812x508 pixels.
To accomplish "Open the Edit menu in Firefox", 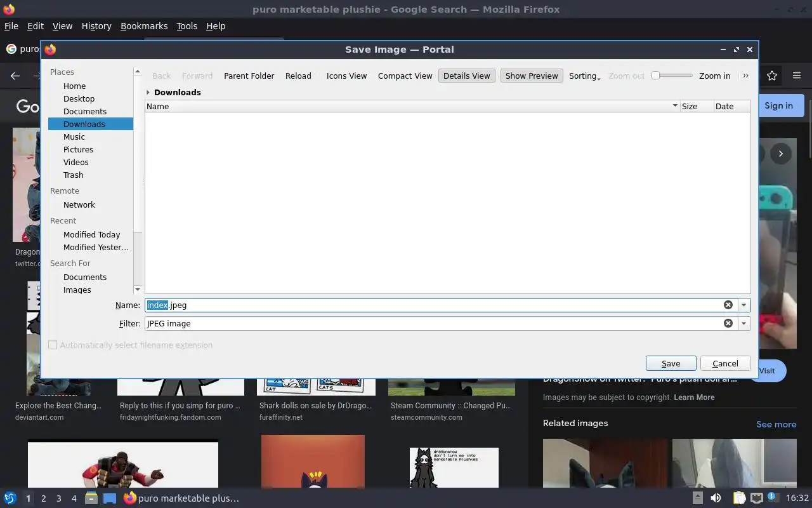I will pos(36,26).
